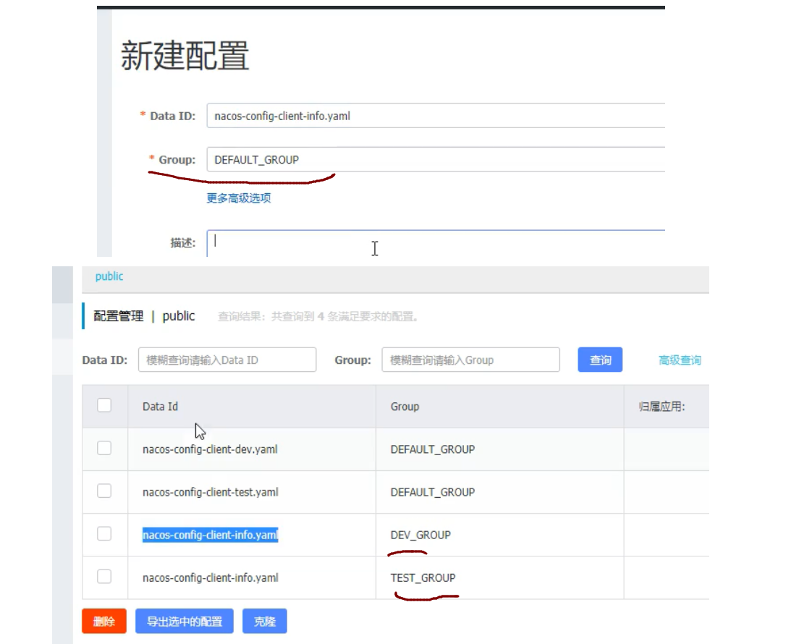Screen dimensions: 812x644
Task: Click the Data ID field in 新建配置 form
Action: coord(436,116)
